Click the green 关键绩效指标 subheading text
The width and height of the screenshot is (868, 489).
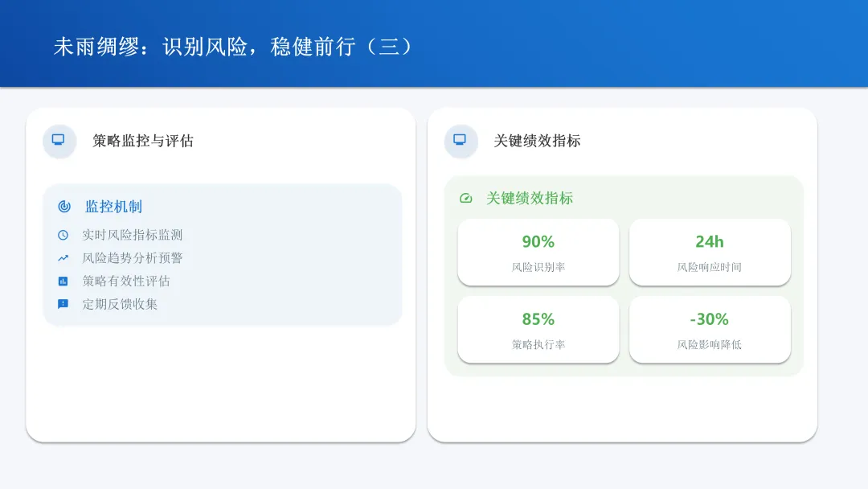pyautogui.click(x=530, y=199)
